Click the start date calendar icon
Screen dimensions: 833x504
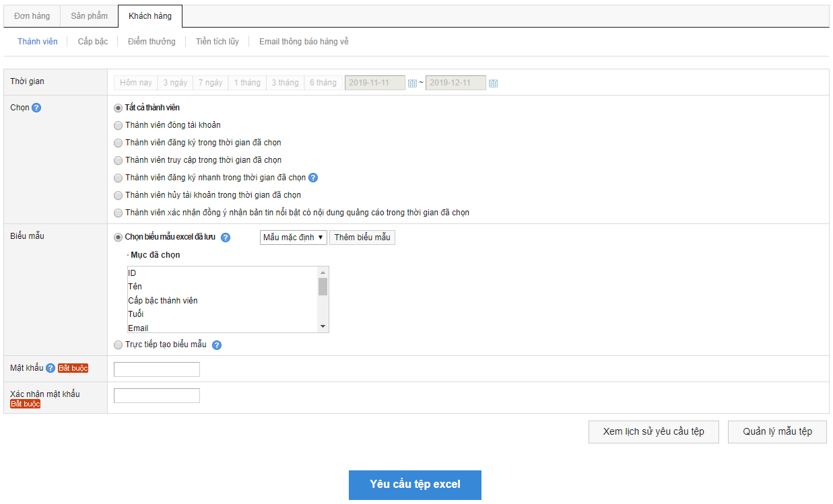(412, 83)
